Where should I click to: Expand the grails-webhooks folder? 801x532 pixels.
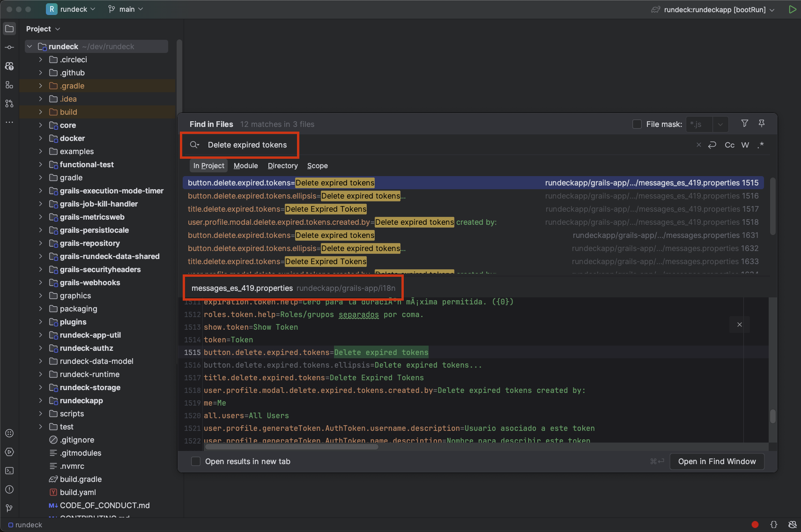[x=40, y=282]
